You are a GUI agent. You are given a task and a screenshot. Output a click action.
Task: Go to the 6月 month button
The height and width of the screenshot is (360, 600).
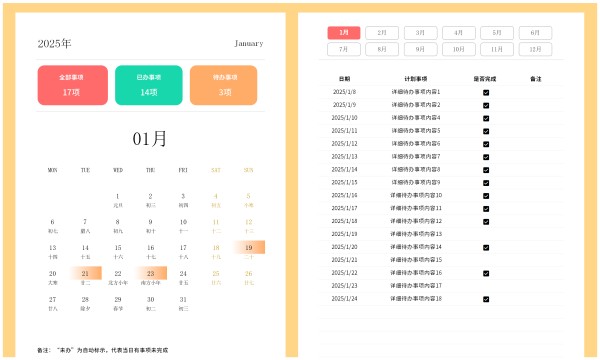(x=535, y=33)
